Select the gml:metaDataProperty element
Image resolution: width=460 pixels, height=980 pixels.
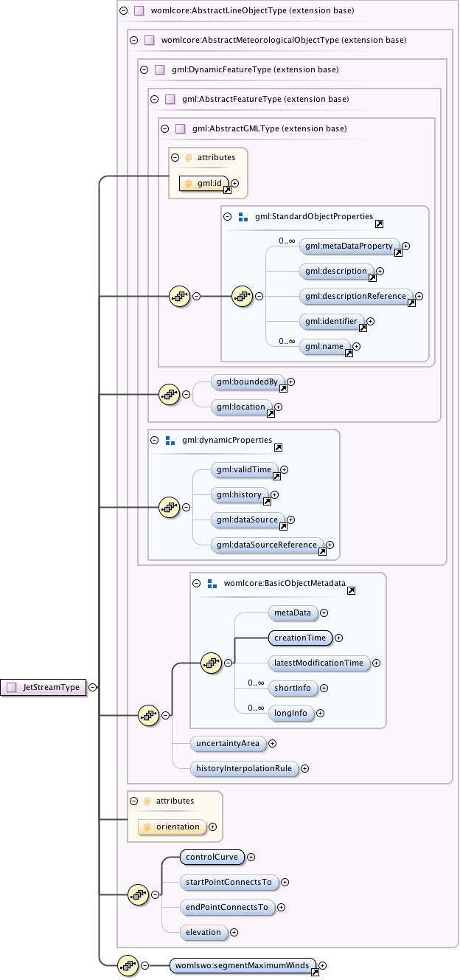point(350,246)
